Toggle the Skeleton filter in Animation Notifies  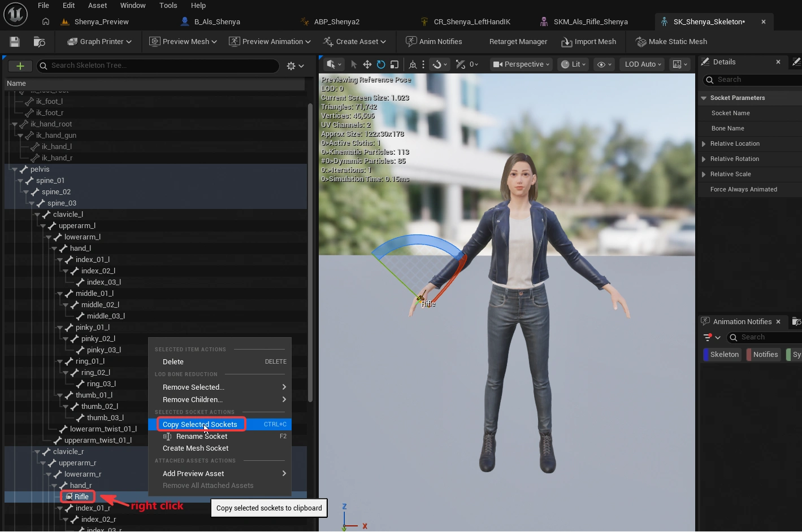pyautogui.click(x=722, y=355)
